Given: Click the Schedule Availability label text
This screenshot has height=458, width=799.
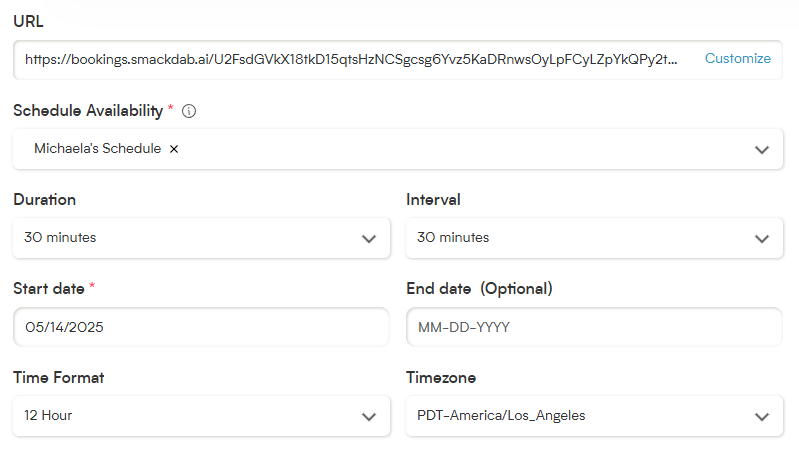Looking at the screenshot, I should [x=88, y=111].
